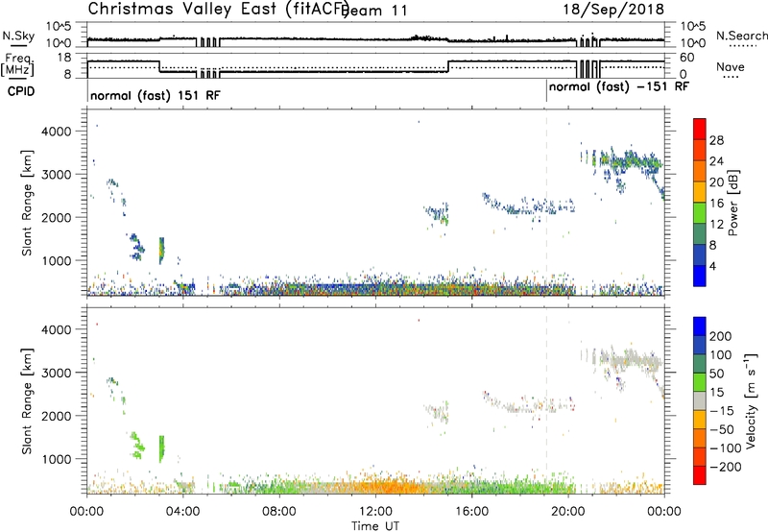Click the power scatter cluster near 03:00 at 1200 km
Viewport: 768px width, 532px height.
point(161,251)
